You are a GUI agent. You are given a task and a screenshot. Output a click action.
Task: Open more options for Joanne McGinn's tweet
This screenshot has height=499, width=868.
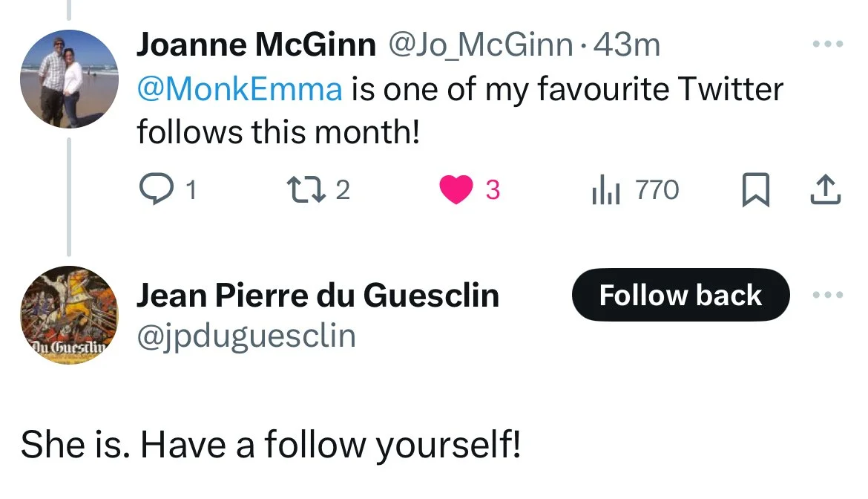coord(829,45)
